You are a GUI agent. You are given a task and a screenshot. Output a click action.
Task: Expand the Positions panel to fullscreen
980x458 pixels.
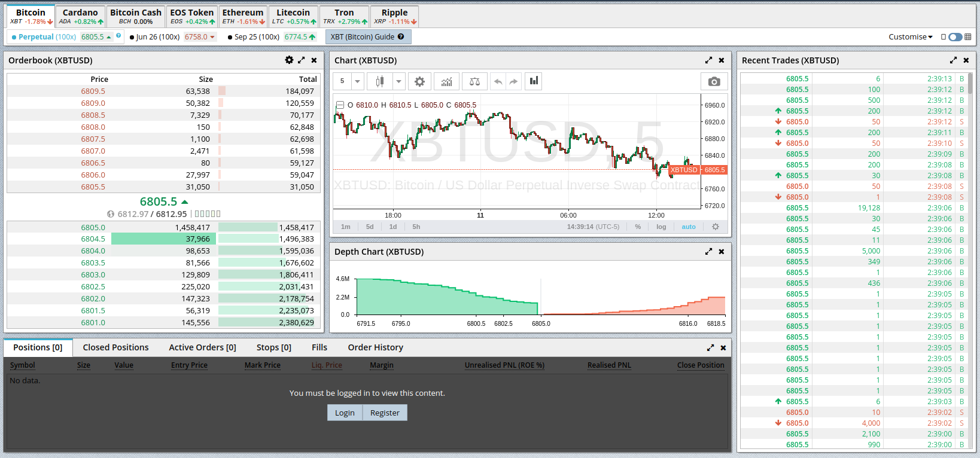(x=711, y=347)
